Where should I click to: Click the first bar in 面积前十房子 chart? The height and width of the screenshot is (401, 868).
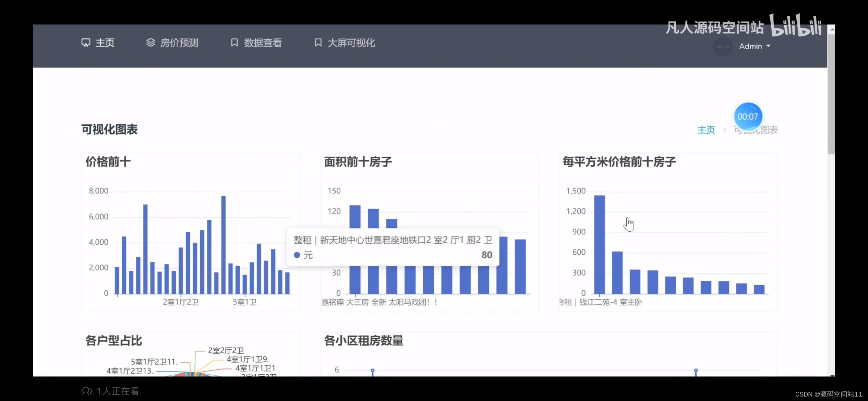355,216
